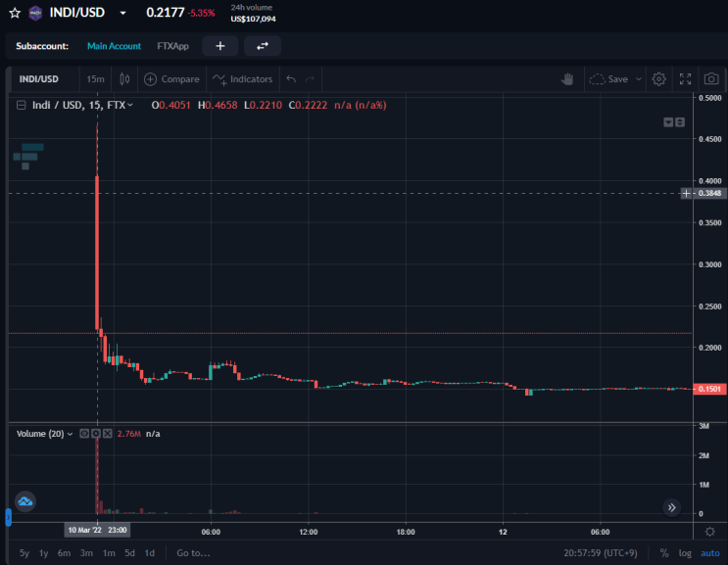
Task: Toggle Volume indicator visibility eye
Action: click(x=84, y=434)
